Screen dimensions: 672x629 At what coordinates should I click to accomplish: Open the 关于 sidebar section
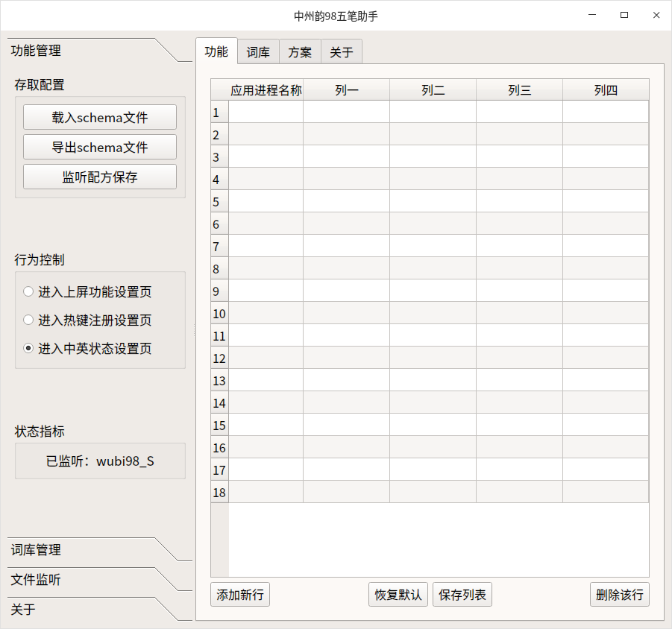pyautogui.click(x=22, y=610)
